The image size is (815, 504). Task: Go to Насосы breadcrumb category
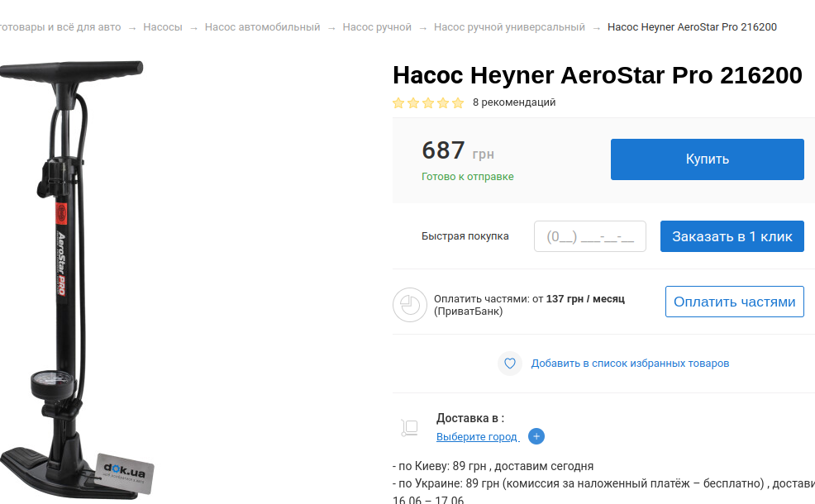pos(162,27)
